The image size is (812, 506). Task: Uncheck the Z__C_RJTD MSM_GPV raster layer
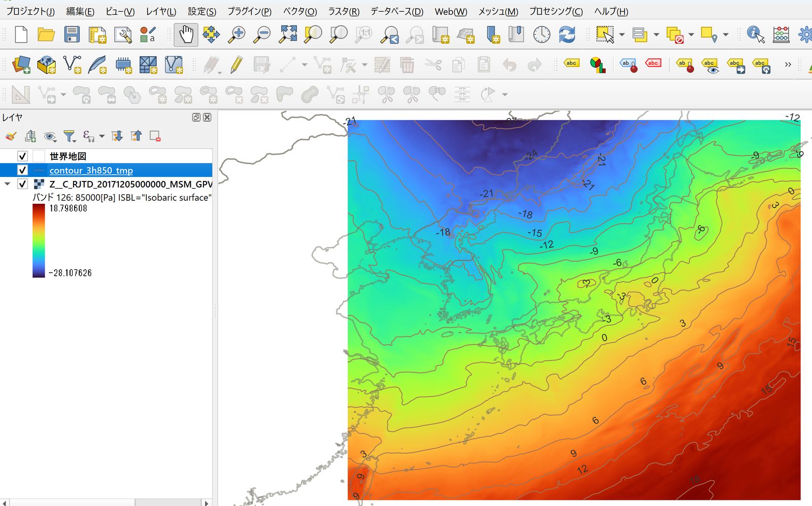coord(22,184)
